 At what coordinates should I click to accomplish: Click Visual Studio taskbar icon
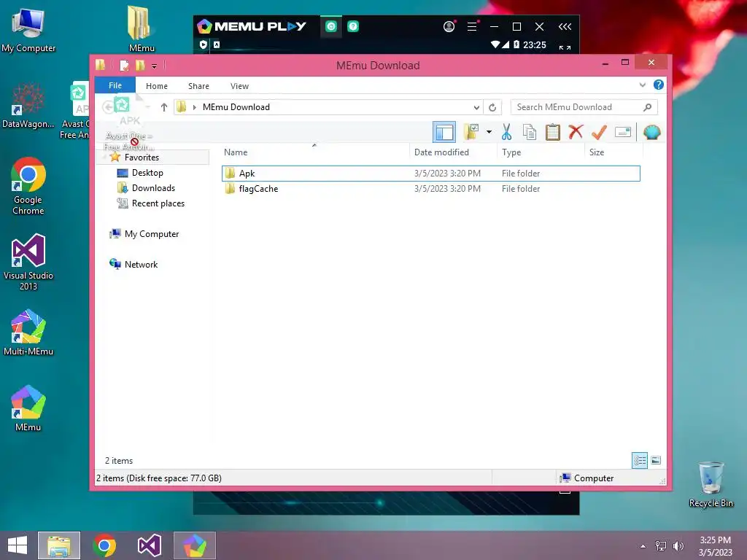(x=149, y=545)
